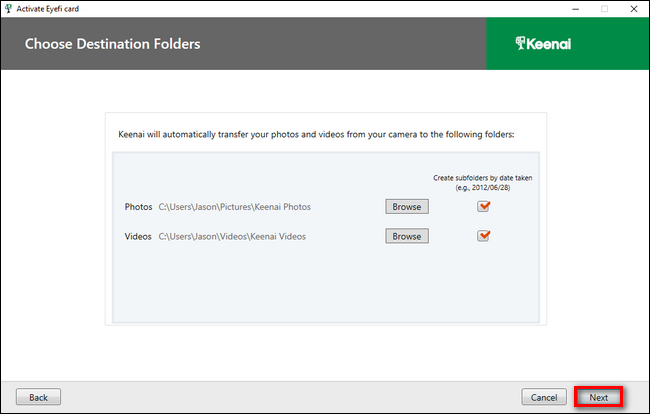Screen dimensions: 650x414
Task: Click the Videos row label
Action: [138, 236]
